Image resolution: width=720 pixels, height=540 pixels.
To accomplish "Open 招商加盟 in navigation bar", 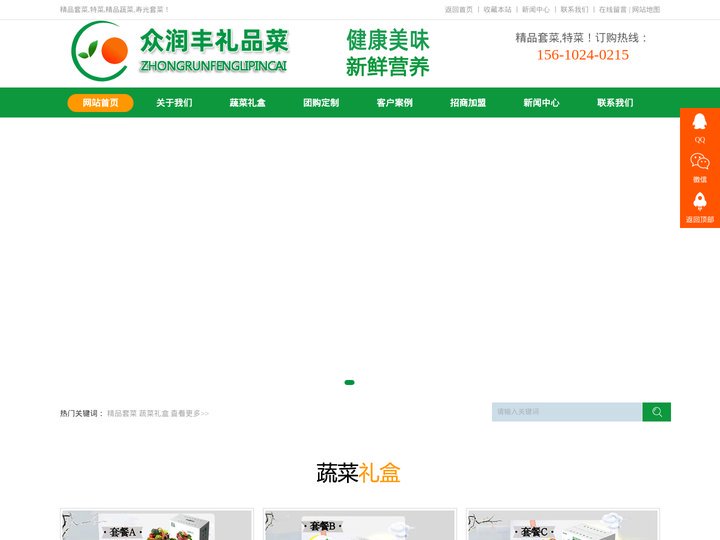I will pyautogui.click(x=468, y=103).
